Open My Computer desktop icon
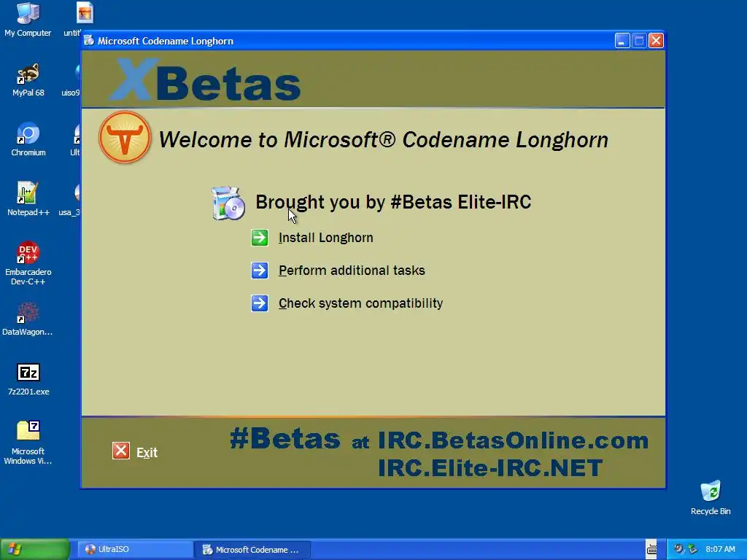 coord(28,20)
